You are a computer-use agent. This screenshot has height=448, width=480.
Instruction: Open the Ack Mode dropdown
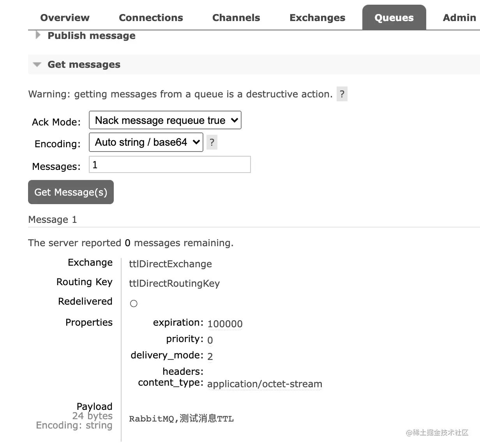(x=165, y=120)
